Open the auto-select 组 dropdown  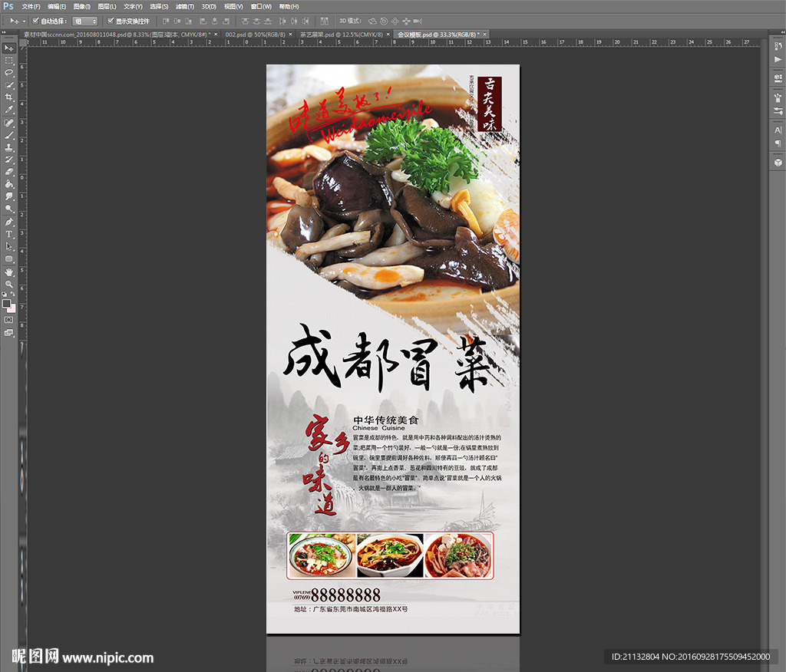click(x=84, y=21)
